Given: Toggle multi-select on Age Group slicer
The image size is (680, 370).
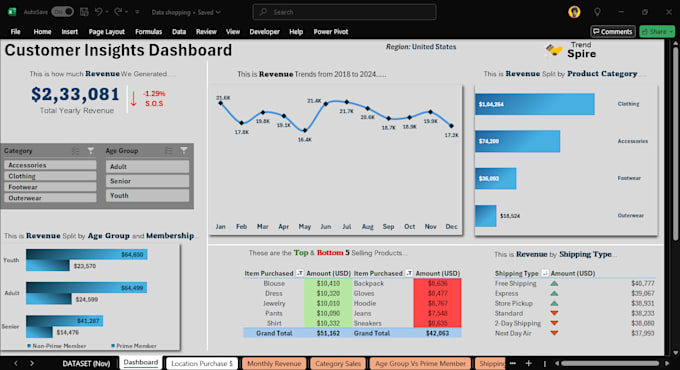Looking at the screenshot, I should pos(169,151).
